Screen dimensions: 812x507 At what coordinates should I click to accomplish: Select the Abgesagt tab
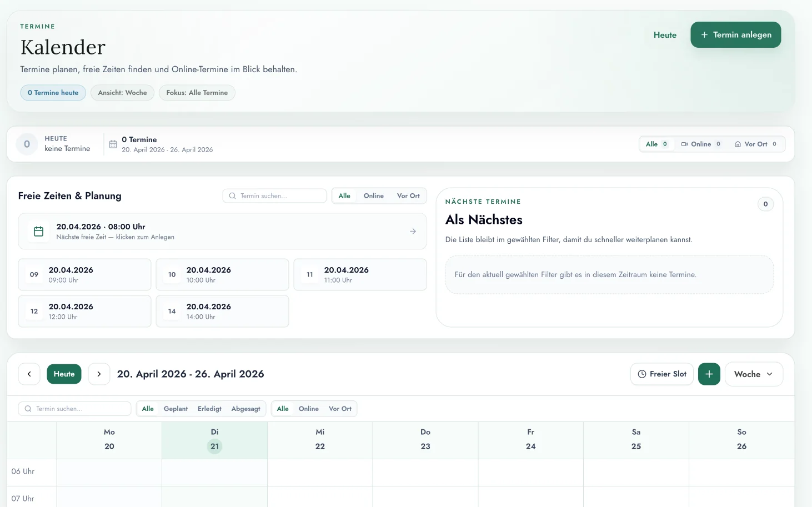245,409
